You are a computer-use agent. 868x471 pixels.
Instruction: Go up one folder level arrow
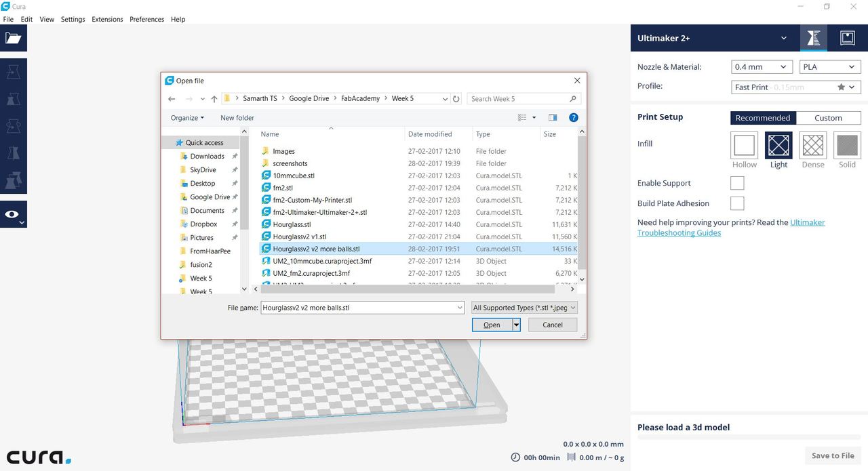click(214, 99)
